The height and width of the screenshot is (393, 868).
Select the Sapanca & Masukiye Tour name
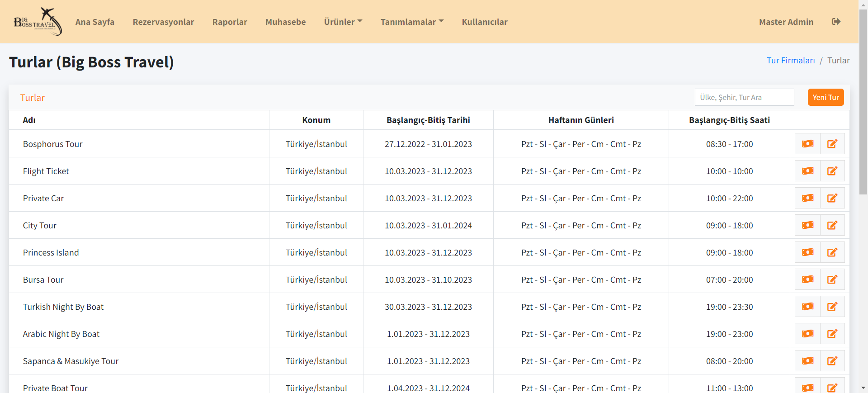pos(71,361)
